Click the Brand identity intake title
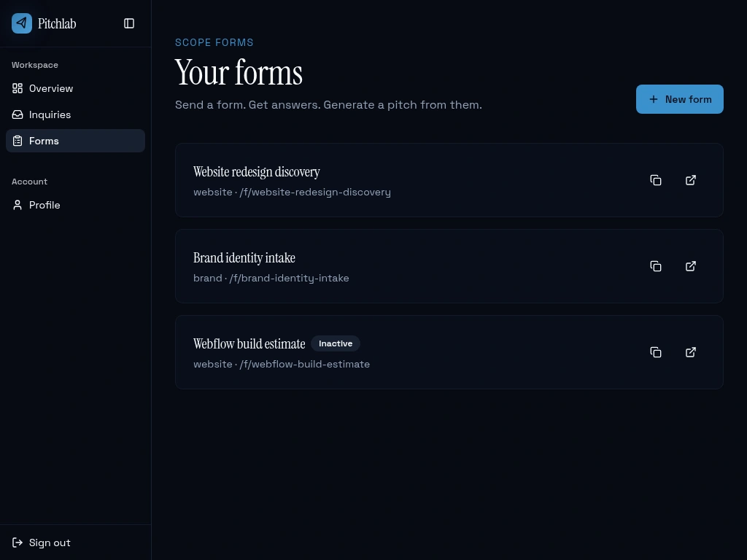Screen dimensions: 747x560 point(244,258)
